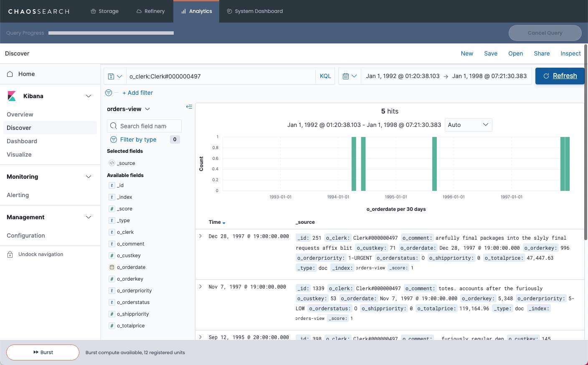Image resolution: width=588 pixels, height=365 pixels.
Task: Click the Undock navigation lock icon
Action: (10, 254)
